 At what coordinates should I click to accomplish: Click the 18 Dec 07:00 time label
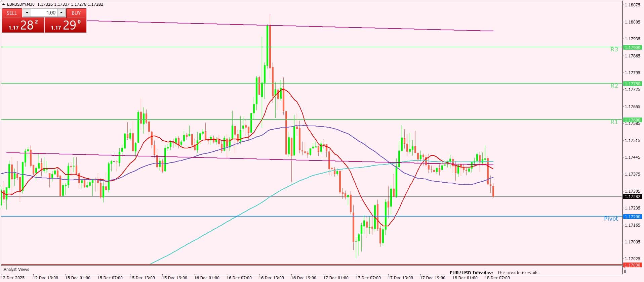tap(497, 278)
